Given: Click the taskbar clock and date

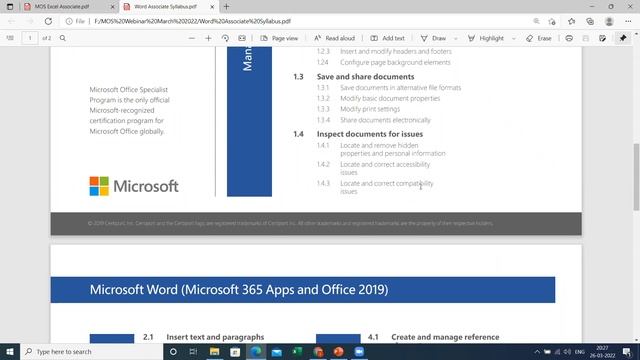Looking at the screenshot, I should [602, 351].
